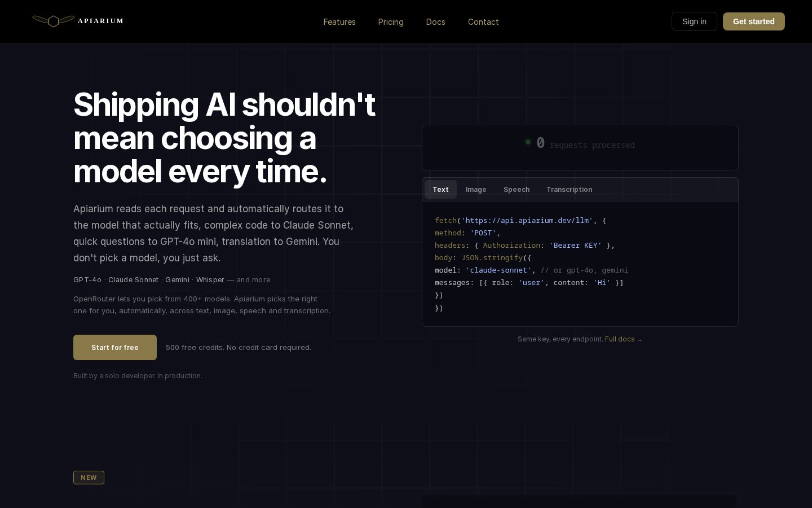This screenshot has height=508, width=812.
Task: Select the Text code tab
Action: pyautogui.click(x=440, y=190)
